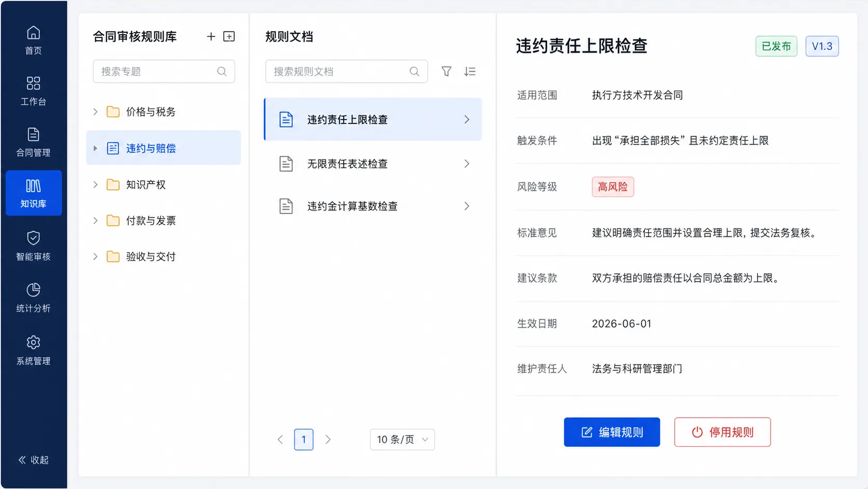868x489 pixels.
Task: Select the 价格与税务 folder
Action: (x=164, y=112)
